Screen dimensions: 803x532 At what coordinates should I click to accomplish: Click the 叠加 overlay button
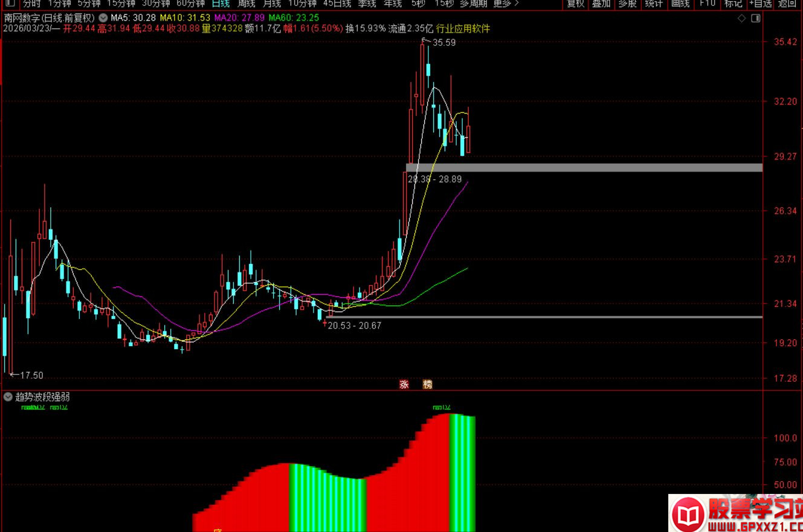tap(601, 4)
